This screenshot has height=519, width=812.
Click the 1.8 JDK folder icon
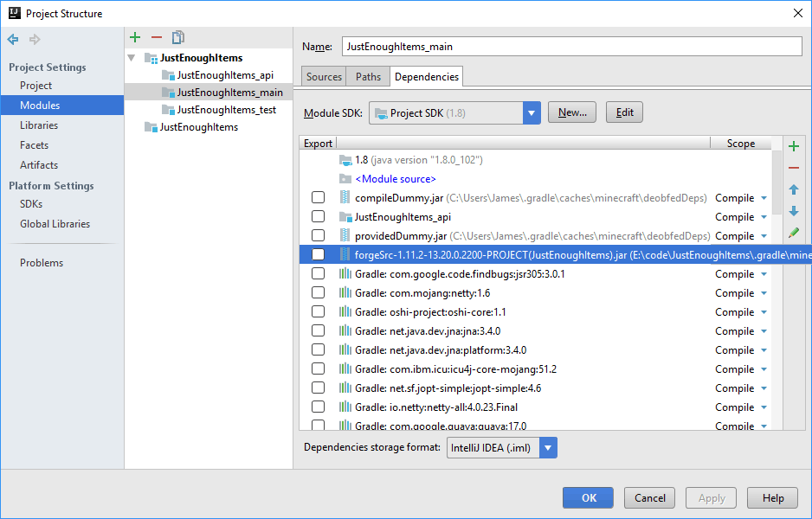[345, 160]
